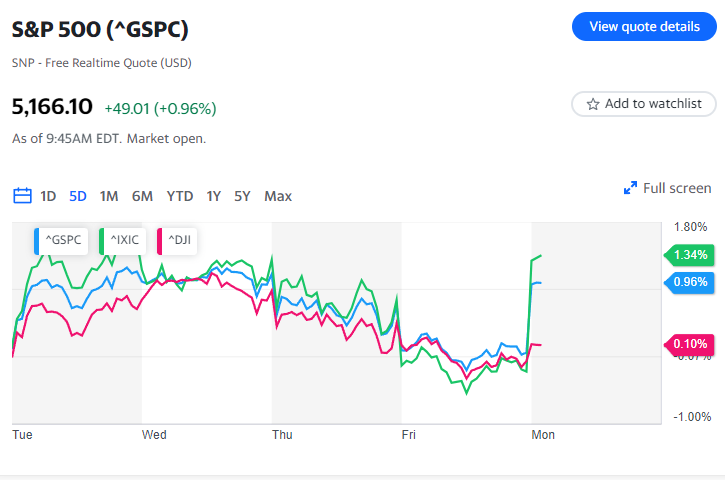This screenshot has height=480, width=725.
Task: Select the 5D time range
Action: (78, 196)
